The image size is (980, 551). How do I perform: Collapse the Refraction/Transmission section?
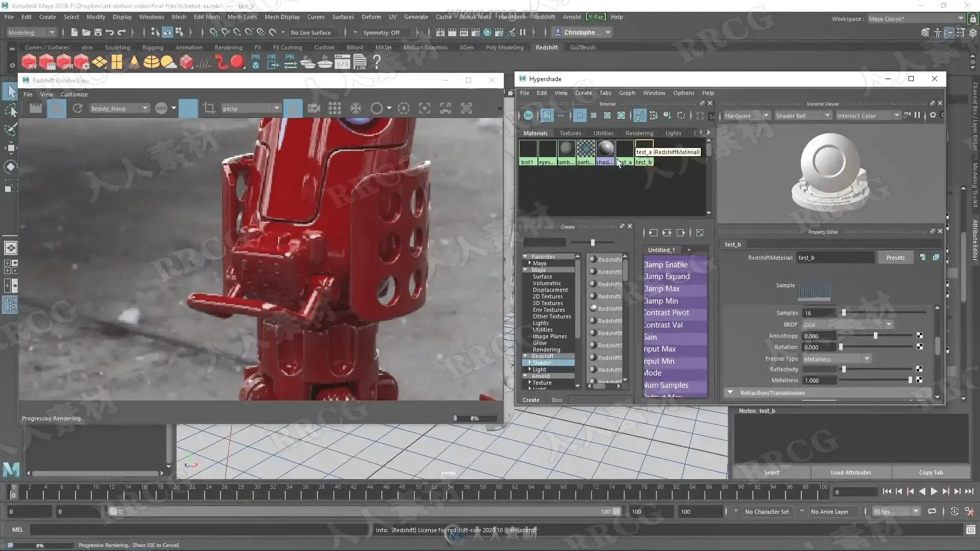[730, 393]
